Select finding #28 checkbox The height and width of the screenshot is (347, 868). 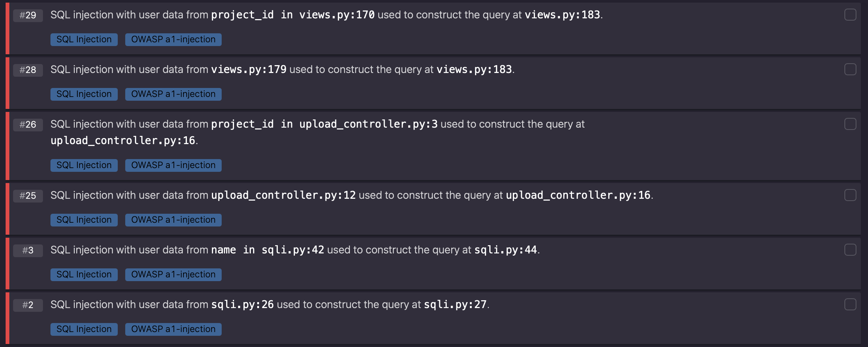coord(850,69)
